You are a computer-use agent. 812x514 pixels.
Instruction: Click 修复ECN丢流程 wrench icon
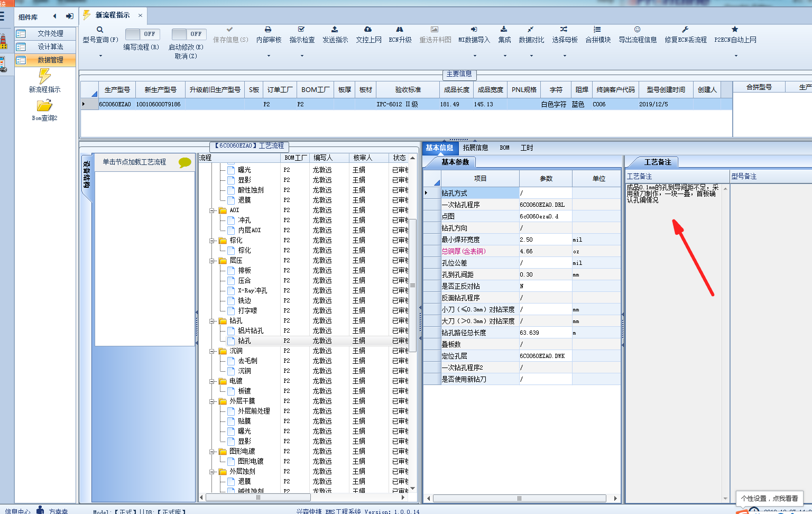tap(685, 30)
